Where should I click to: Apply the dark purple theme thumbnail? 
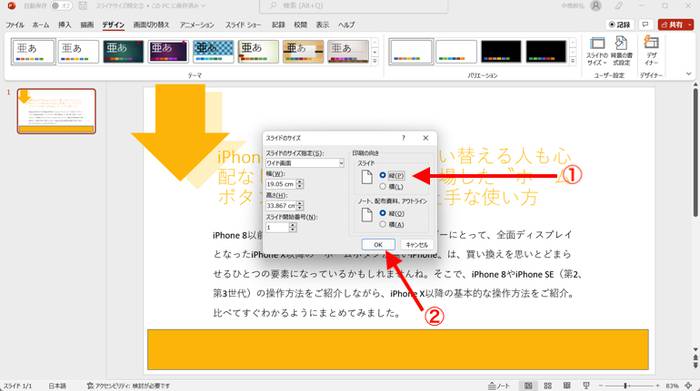point(168,51)
